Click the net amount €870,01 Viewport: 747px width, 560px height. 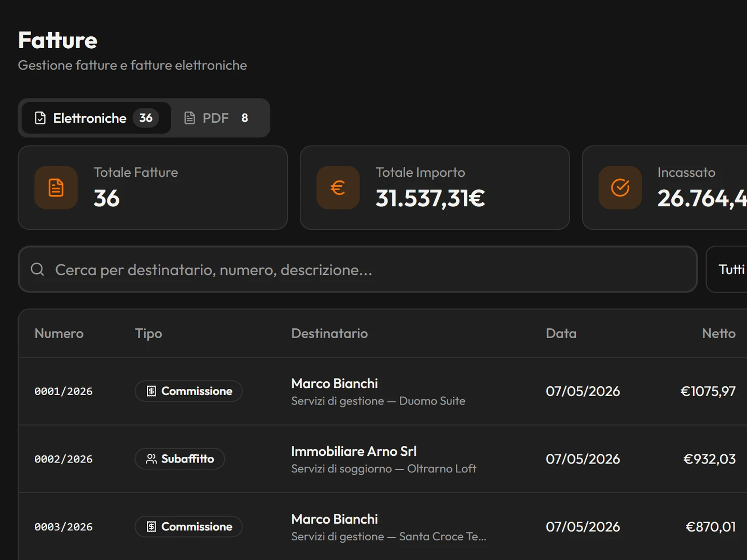(x=711, y=527)
